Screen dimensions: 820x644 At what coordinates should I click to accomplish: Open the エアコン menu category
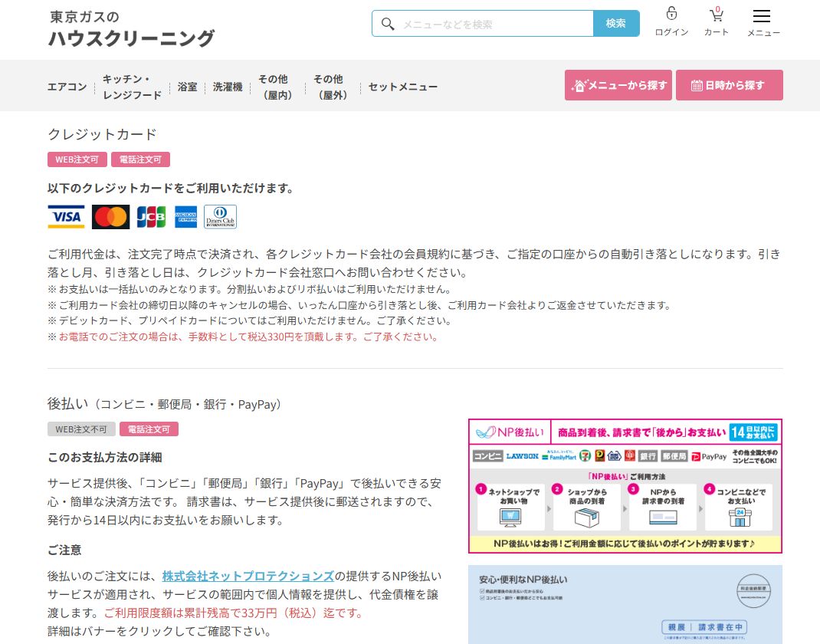pyautogui.click(x=67, y=87)
